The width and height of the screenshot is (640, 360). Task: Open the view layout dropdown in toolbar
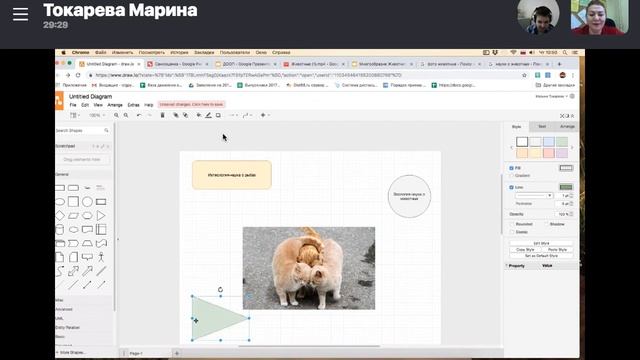(x=75, y=116)
